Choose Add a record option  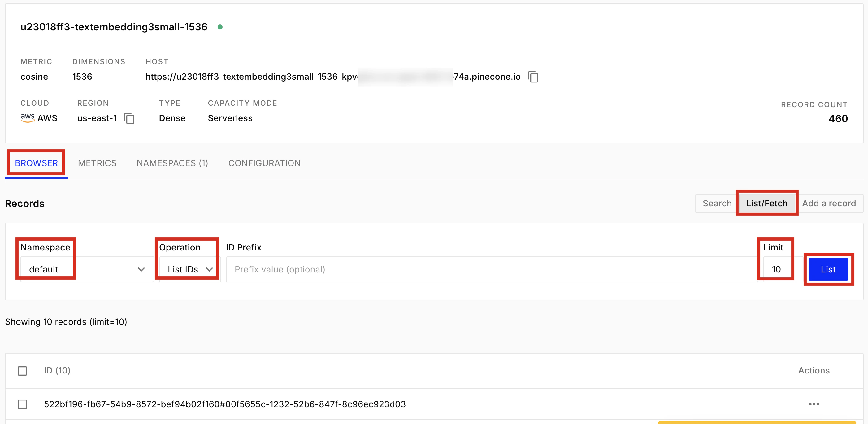click(829, 203)
